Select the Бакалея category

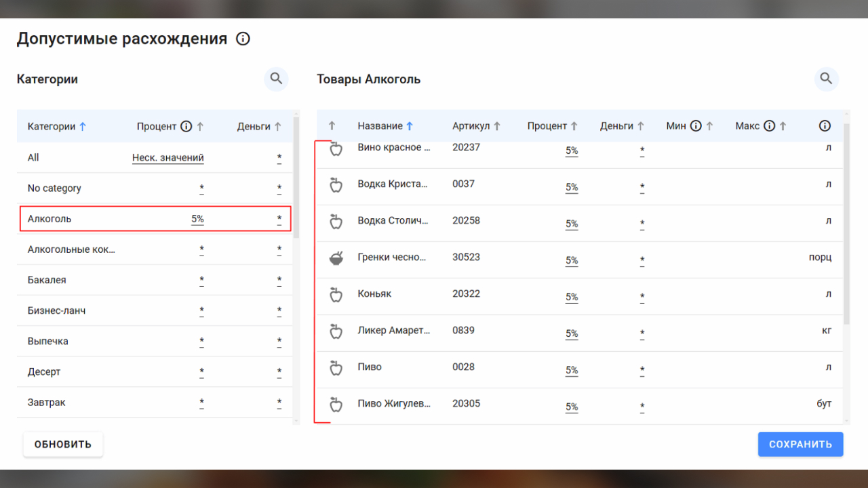(155, 280)
